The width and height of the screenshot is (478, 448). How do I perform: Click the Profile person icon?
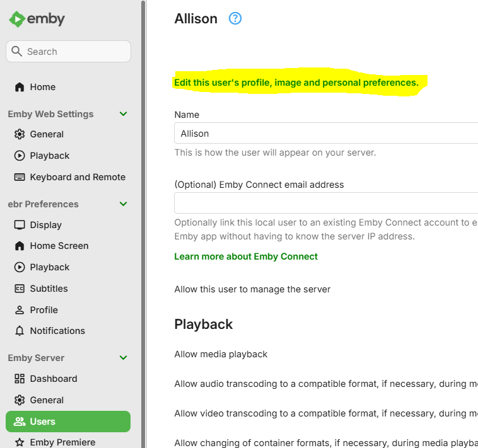[x=20, y=310]
